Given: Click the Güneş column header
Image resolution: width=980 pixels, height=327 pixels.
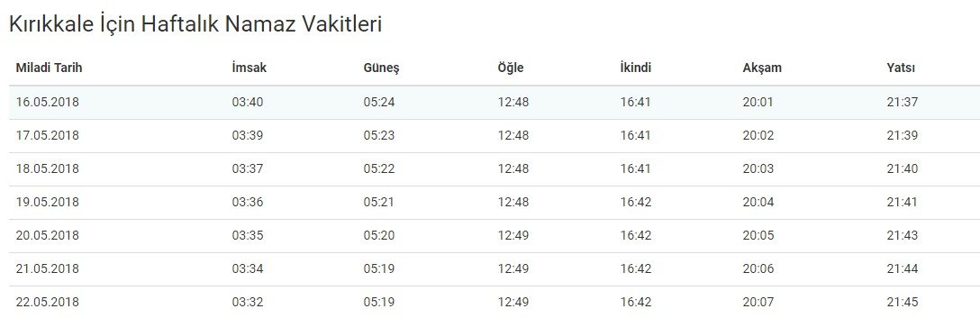Looking at the screenshot, I should [x=381, y=68].
